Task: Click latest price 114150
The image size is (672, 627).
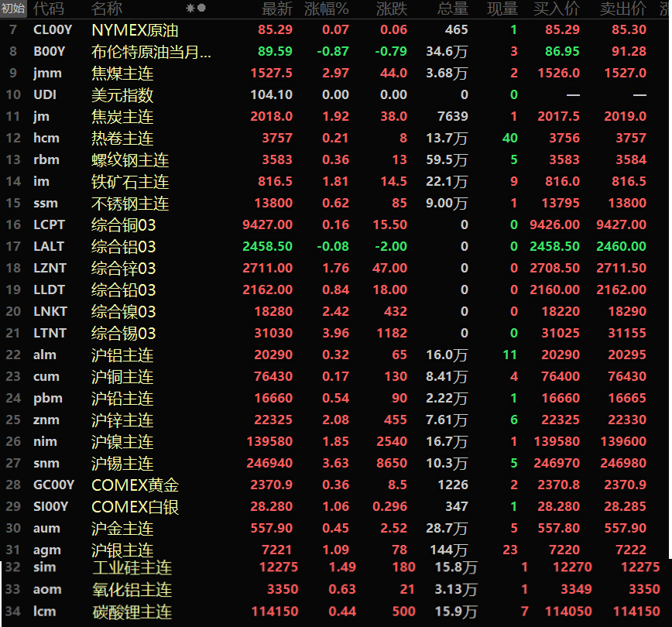Action: click(275, 612)
